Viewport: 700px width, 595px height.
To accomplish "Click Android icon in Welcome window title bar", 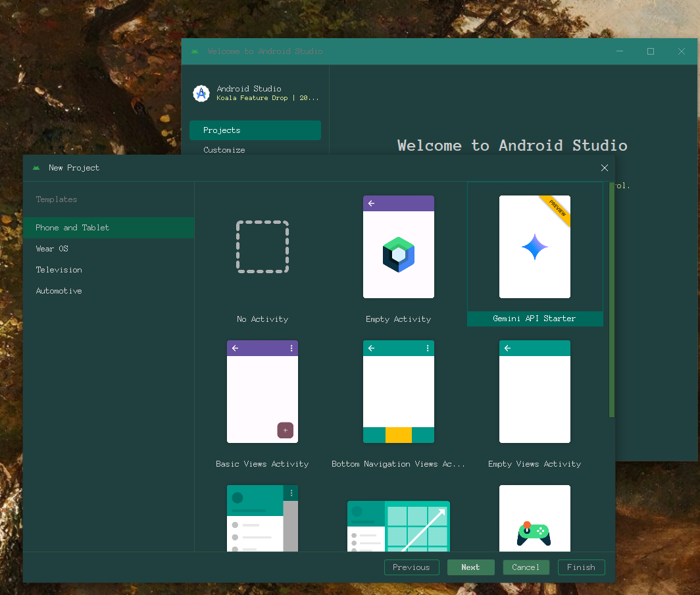I will tap(195, 51).
